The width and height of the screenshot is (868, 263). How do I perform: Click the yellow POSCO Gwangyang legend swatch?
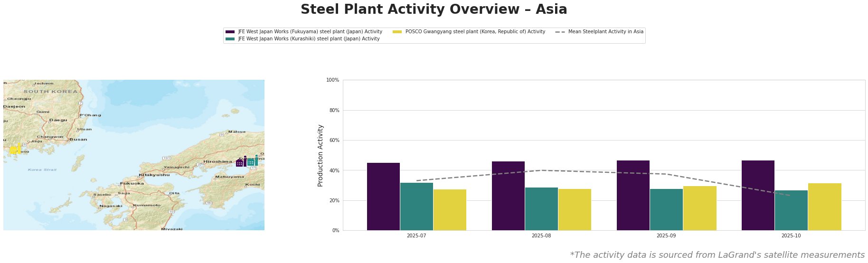(x=397, y=32)
